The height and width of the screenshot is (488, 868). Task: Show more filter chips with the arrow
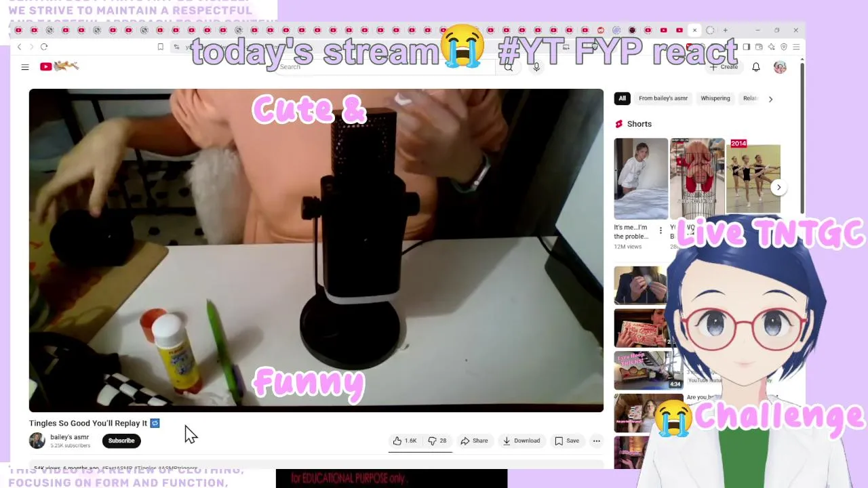[770, 99]
